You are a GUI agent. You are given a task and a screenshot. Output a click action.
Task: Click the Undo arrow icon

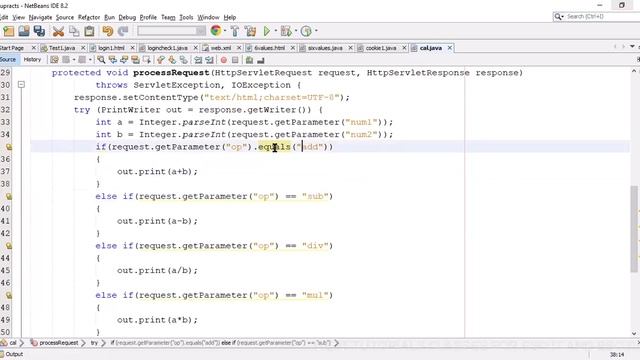tap(107, 31)
